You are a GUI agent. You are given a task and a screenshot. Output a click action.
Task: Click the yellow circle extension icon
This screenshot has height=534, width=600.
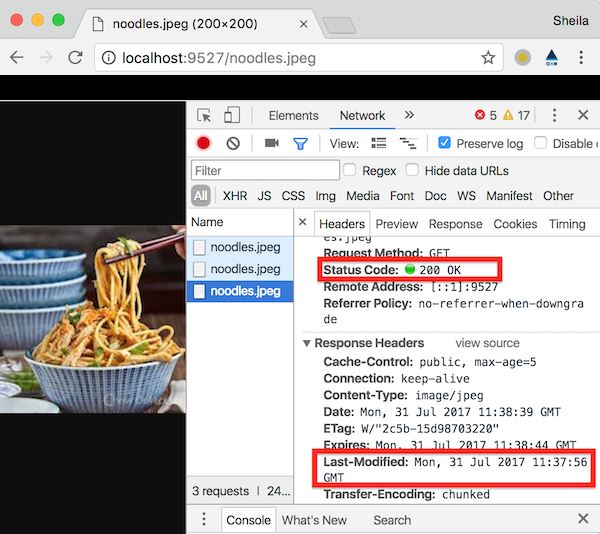point(522,58)
